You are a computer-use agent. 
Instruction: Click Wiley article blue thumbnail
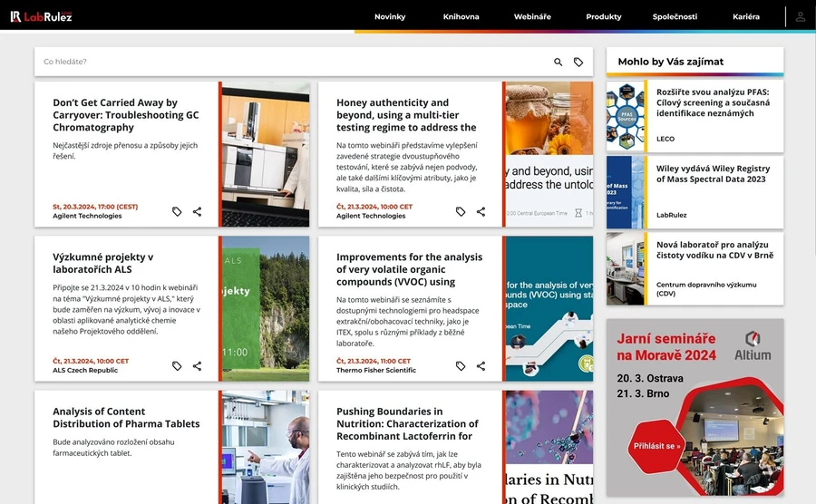[625, 192]
